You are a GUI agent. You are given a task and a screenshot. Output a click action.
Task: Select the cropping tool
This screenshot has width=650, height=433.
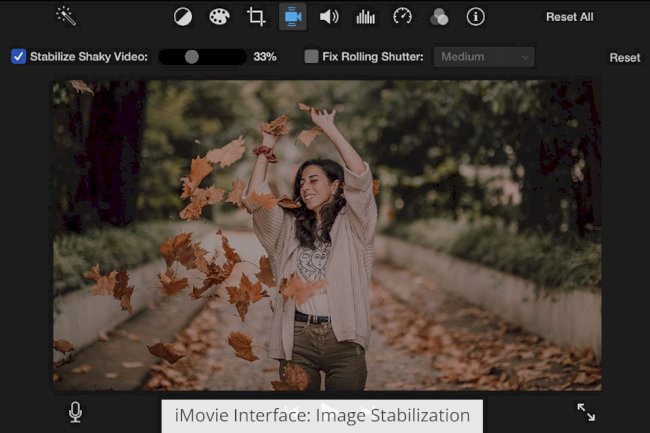click(256, 17)
